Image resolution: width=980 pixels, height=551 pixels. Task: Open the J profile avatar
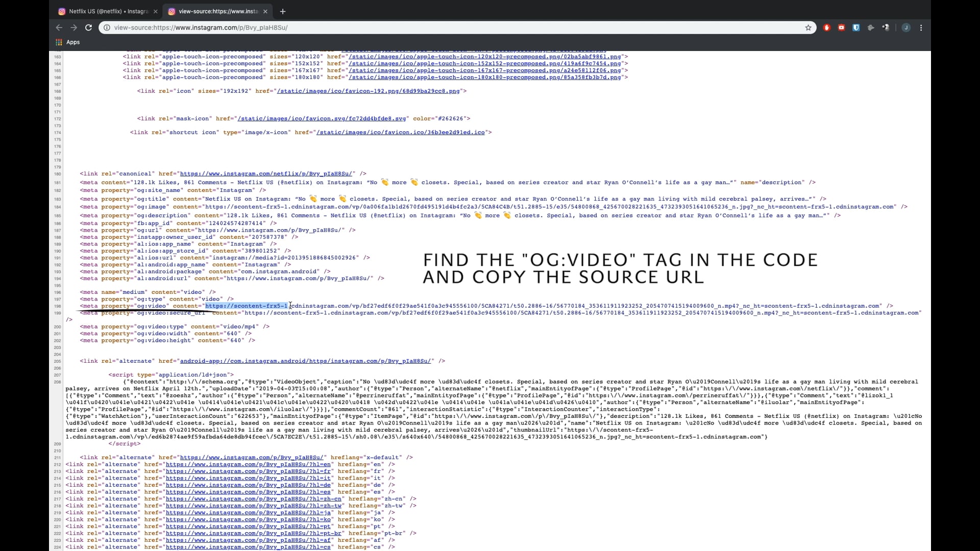pos(906,28)
